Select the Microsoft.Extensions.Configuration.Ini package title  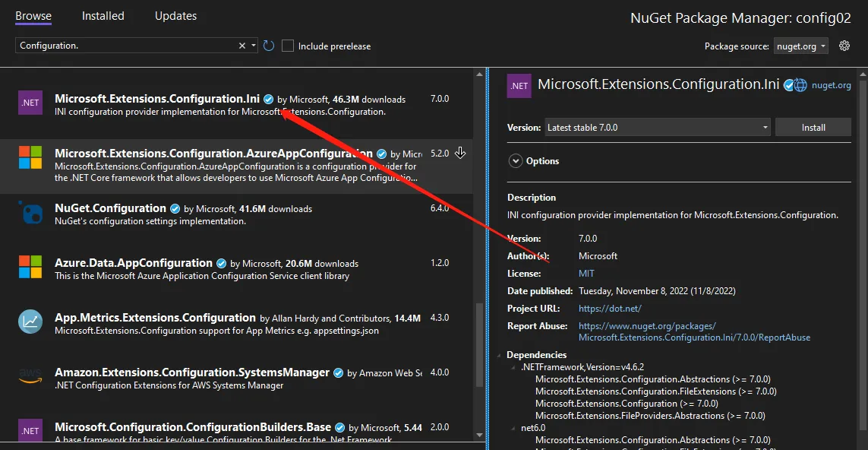157,99
